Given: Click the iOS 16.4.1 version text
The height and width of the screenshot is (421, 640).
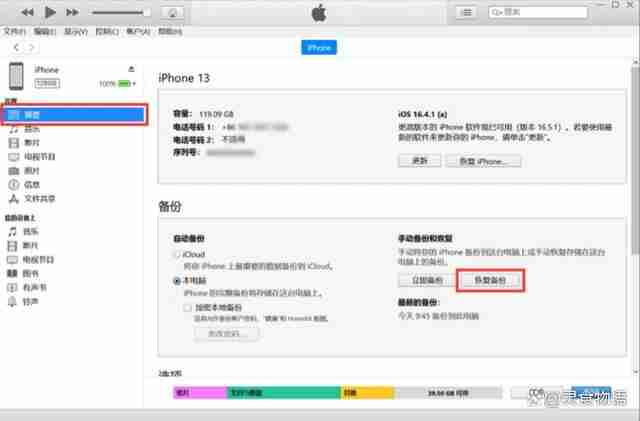Looking at the screenshot, I should point(422,114).
